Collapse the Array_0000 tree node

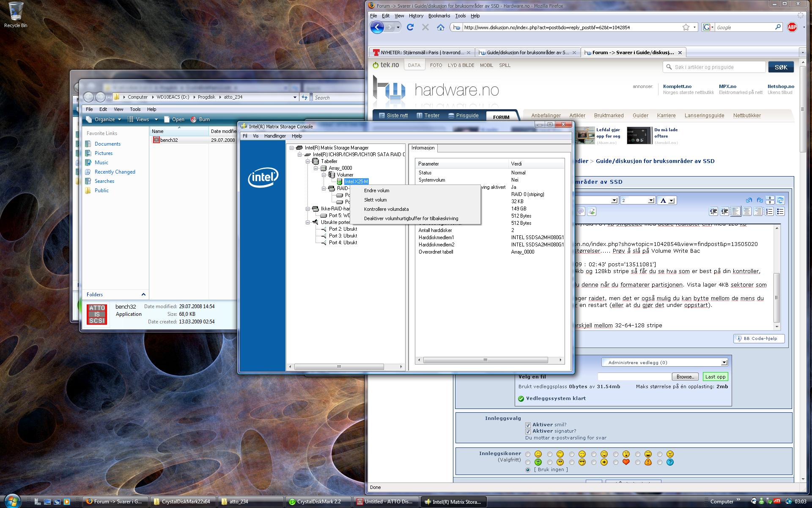coord(315,168)
